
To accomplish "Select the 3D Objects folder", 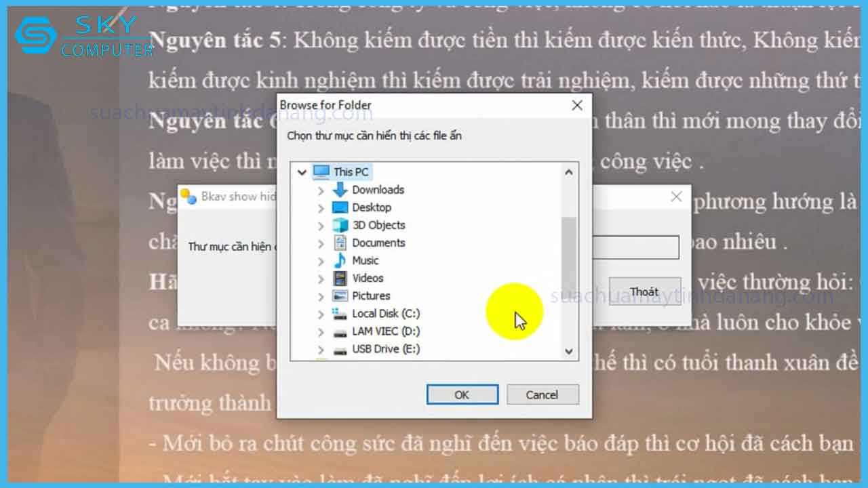I will tap(377, 225).
